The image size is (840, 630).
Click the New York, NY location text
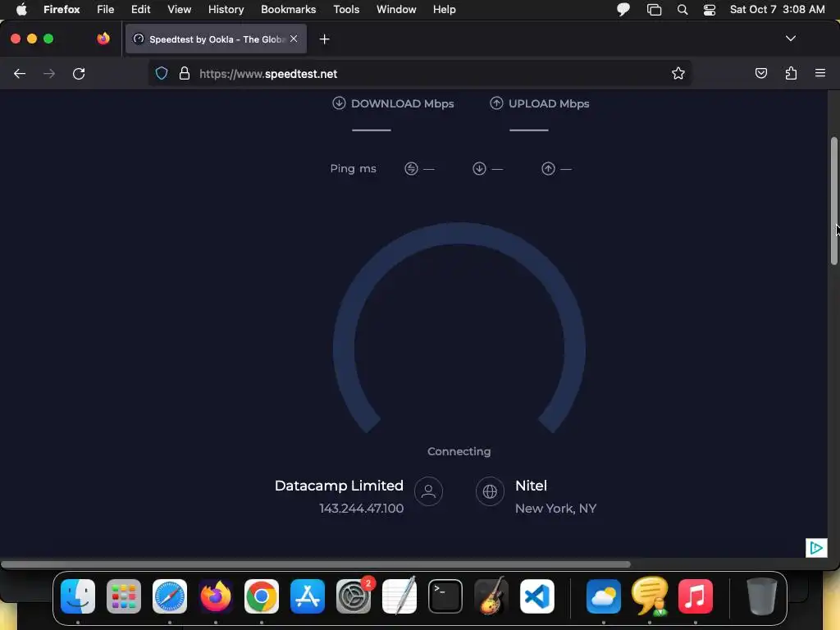[555, 509]
